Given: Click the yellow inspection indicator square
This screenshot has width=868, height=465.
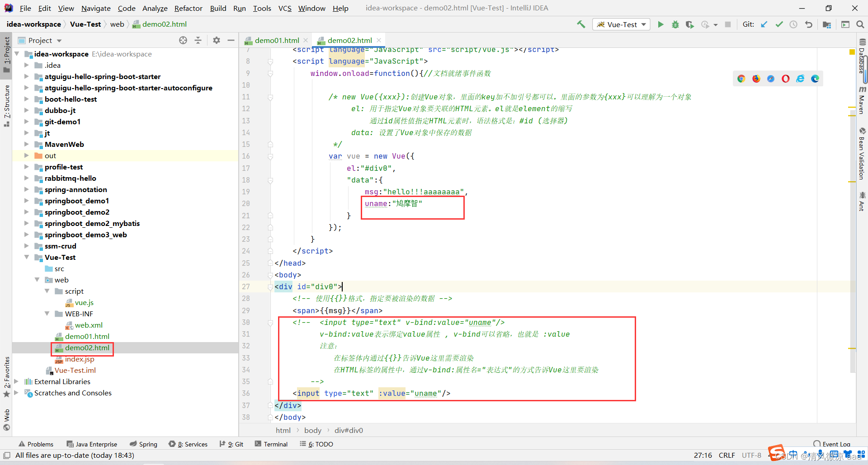Looking at the screenshot, I should [852, 52].
